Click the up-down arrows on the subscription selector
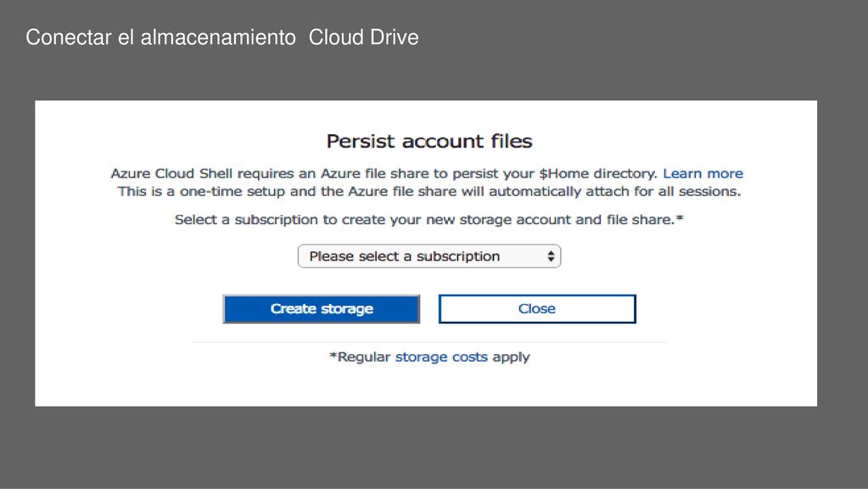This screenshot has height=489, width=868. pyautogui.click(x=551, y=256)
